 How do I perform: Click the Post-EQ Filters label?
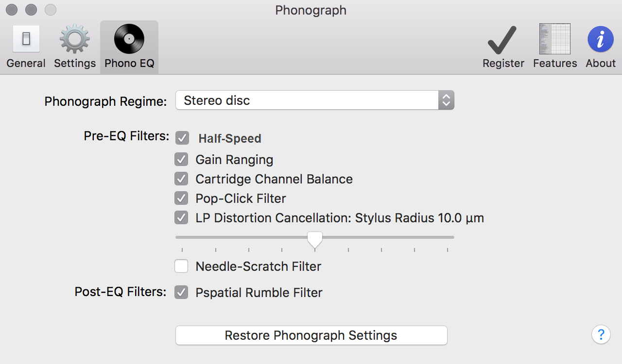tap(121, 292)
